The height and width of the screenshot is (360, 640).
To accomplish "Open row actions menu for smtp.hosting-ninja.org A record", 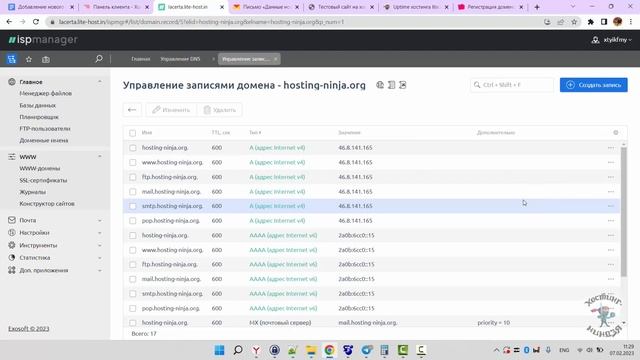I will [x=611, y=206].
